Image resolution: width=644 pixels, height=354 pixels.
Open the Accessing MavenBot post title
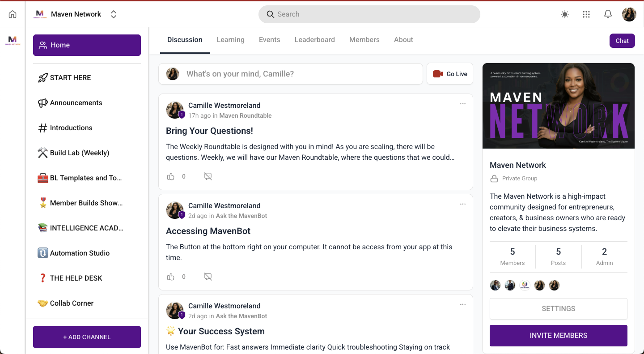point(208,231)
